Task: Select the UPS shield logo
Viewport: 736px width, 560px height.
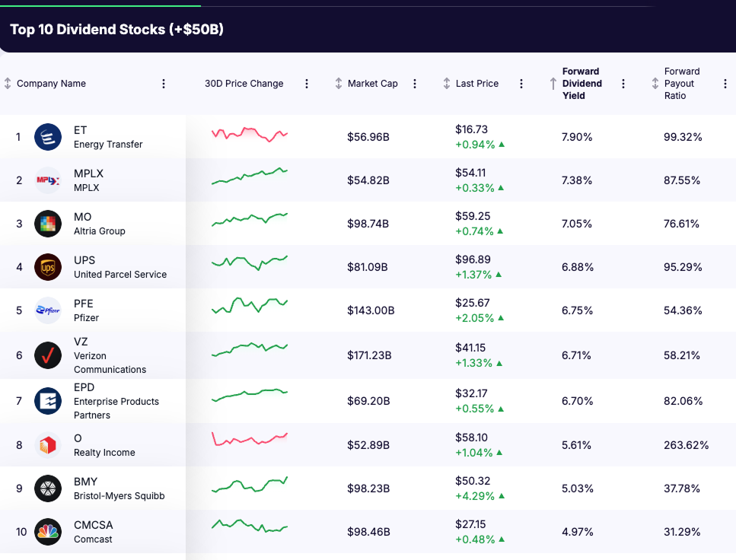Action: click(x=48, y=267)
